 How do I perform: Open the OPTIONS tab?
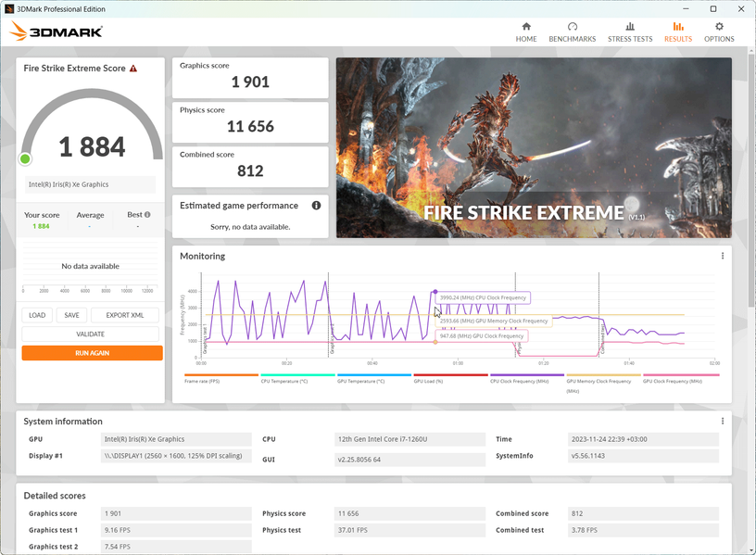click(x=719, y=32)
